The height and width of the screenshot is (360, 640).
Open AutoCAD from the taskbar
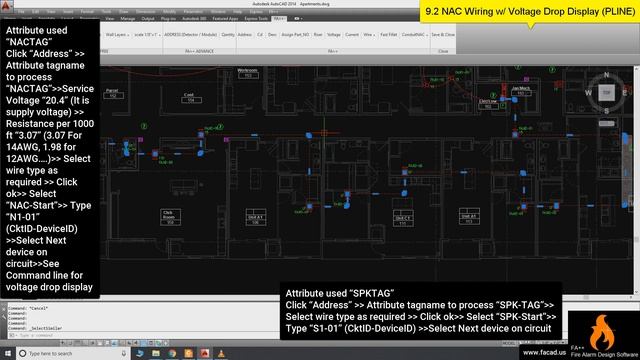(x=205, y=353)
